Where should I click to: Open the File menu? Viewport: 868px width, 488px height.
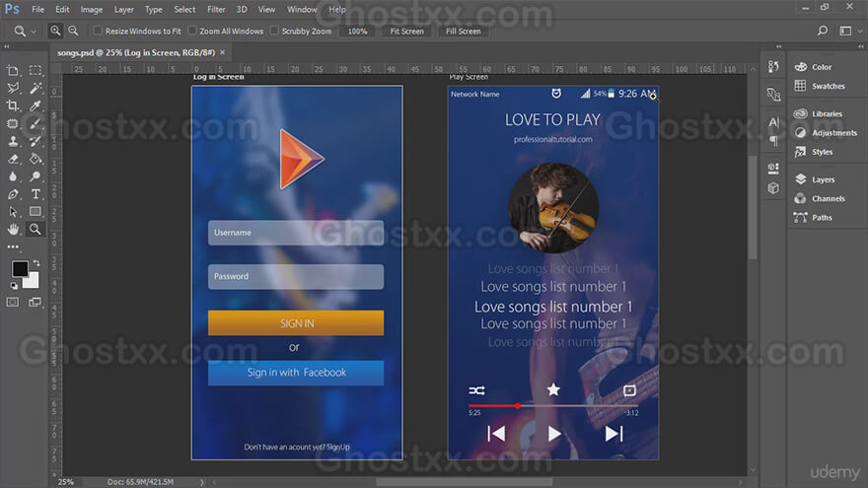pos(37,10)
